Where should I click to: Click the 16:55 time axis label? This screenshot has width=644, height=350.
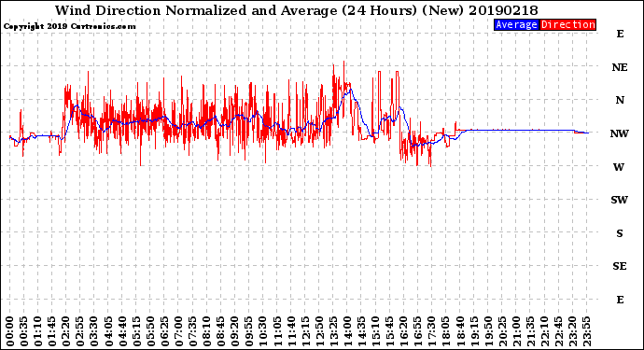click(x=418, y=331)
